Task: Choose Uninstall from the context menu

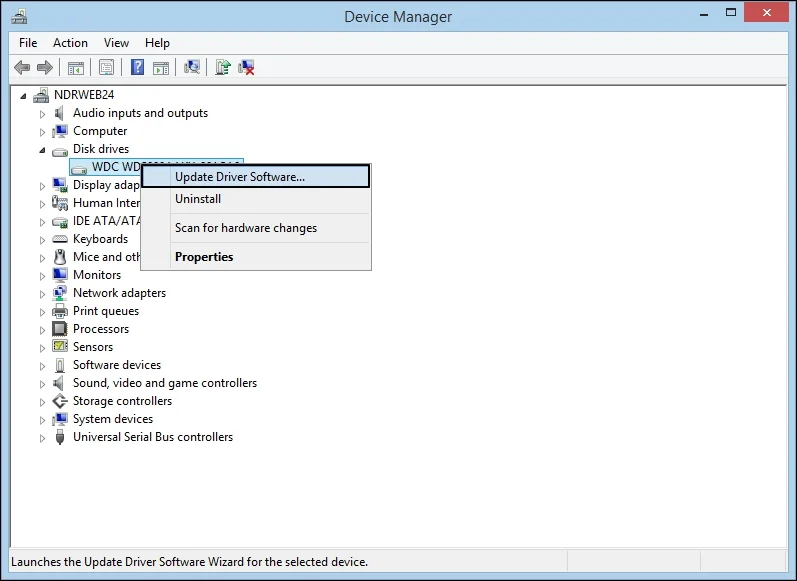Action: (x=256, y=199)
